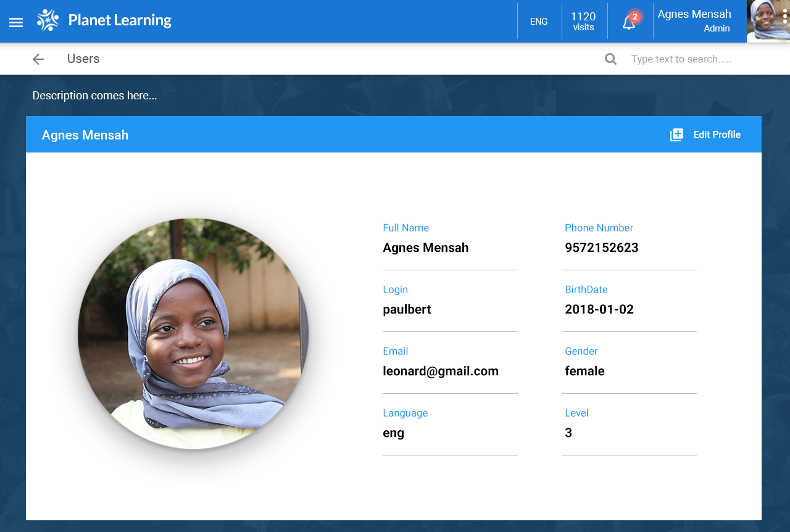Open the navigation drawer hamburger icon

tap(15, 22)
